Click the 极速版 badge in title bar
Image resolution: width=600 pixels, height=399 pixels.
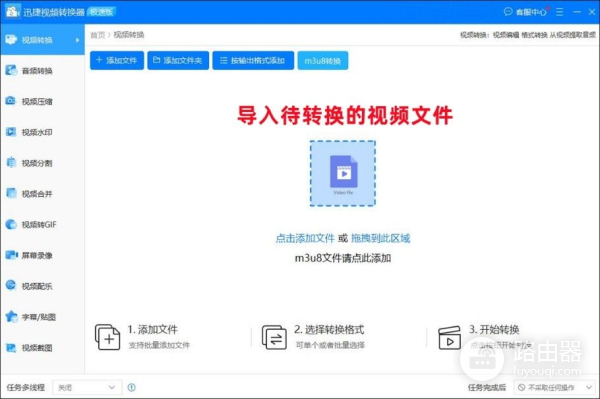[101, 12]
